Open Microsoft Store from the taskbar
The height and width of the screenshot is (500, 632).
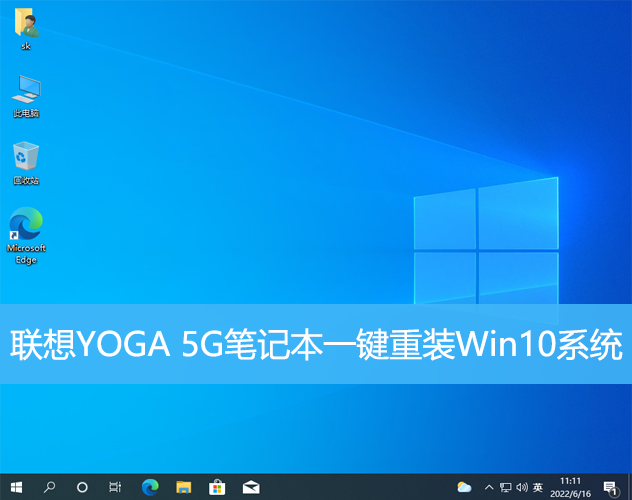pyautogui.click(x=217, y=487)
